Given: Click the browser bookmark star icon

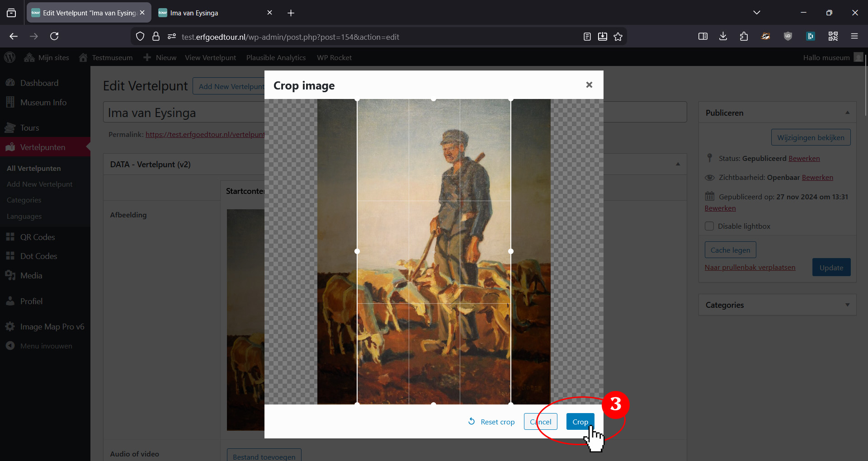Looking at the screenshot, I should (618, 37).
